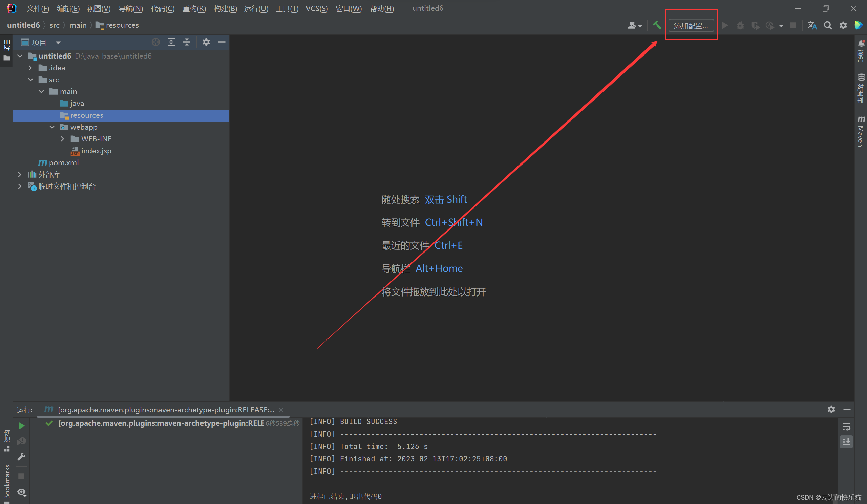Run with coverage using the shield icon
Image resolution: width=867 pixels, height=504 pixels.
pos(756,25)
